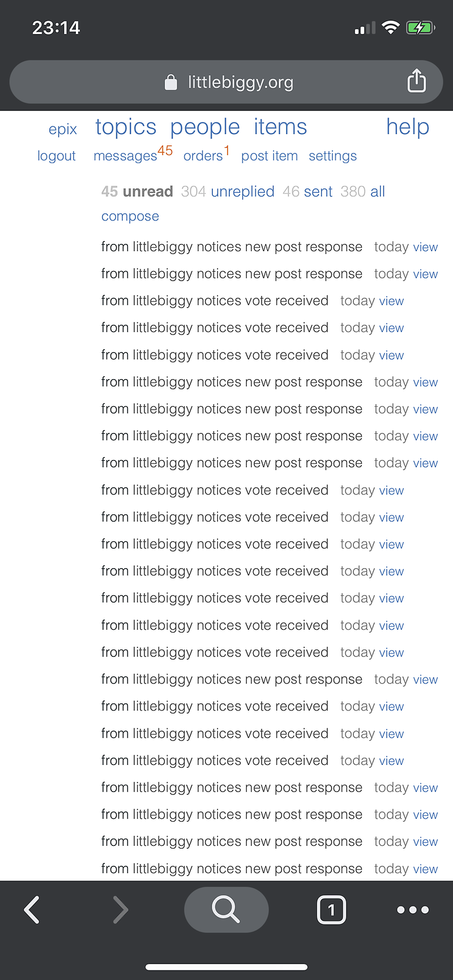Open the three-dots more menu
This screenshot has height=980, width=453.
click(x=413, y=910)
